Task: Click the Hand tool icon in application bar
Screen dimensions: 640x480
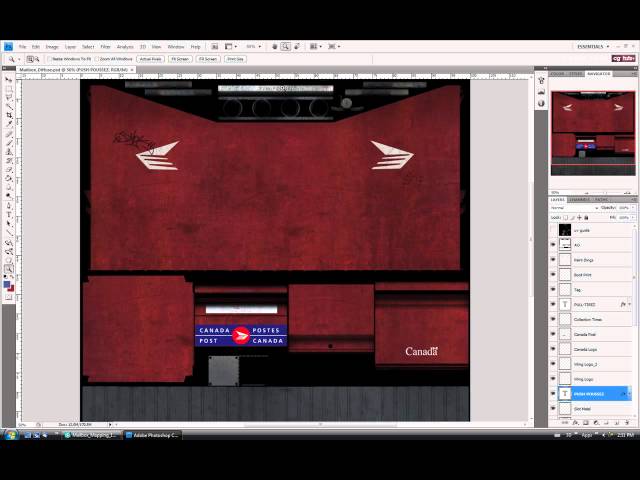Action: point(273,46)
